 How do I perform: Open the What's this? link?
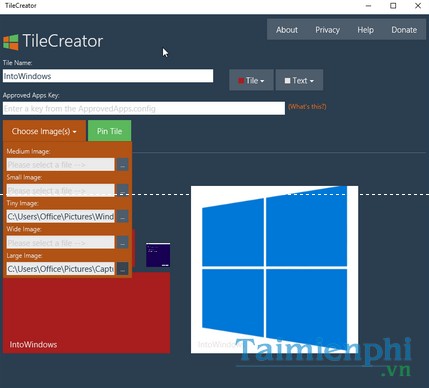307,107
